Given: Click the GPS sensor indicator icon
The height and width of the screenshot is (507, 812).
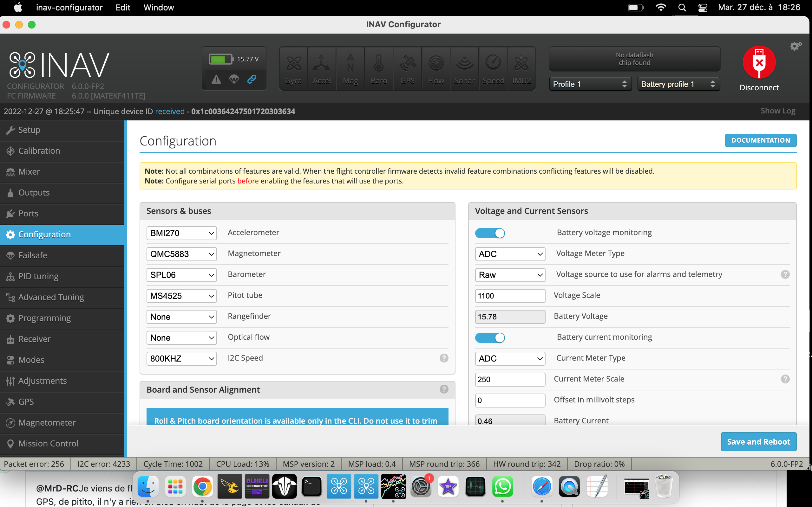Looking at the screenshot, I should [407, 68].
